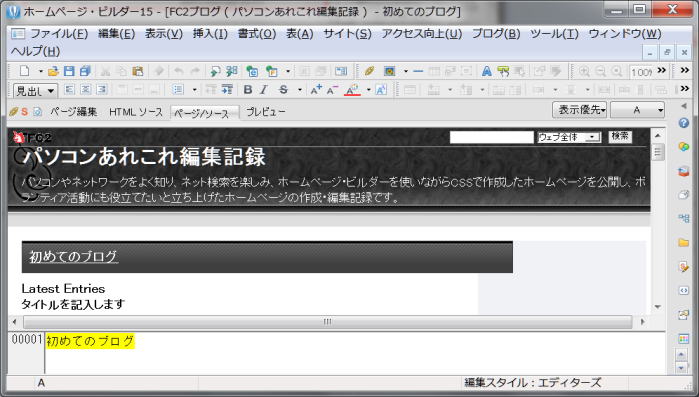Open the サイト menu
The height and width of the screenshot is (397, 699).
[347, 34]
